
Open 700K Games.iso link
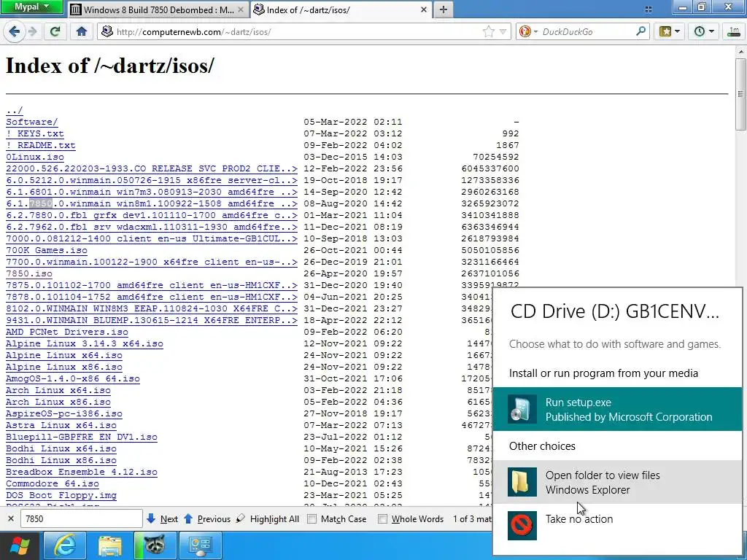tap(47, 251)
